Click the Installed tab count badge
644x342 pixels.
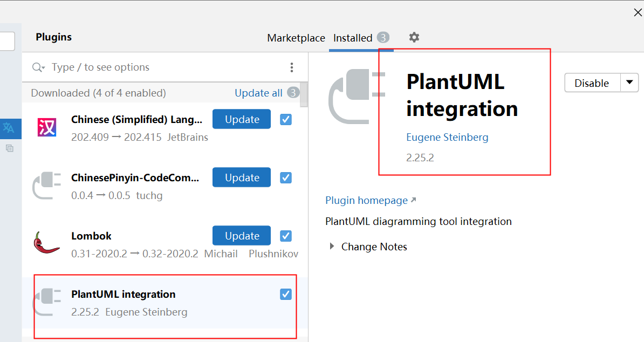383,38
